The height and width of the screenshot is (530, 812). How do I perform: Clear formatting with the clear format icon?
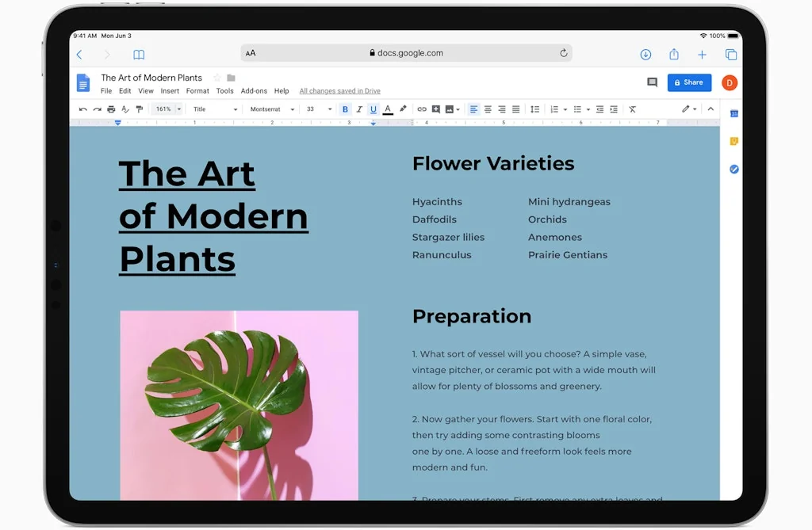coord(632,109)
